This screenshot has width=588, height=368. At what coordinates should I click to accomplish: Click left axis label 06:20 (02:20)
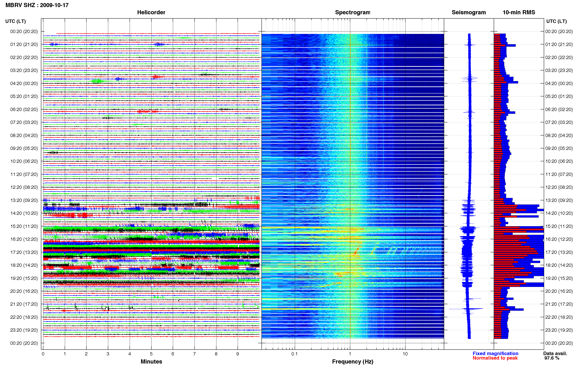24,109
